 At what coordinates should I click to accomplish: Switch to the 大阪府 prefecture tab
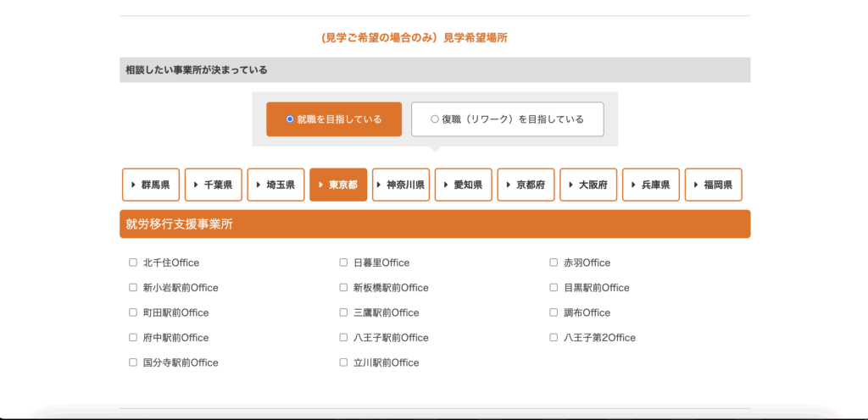tap(588, 185)
